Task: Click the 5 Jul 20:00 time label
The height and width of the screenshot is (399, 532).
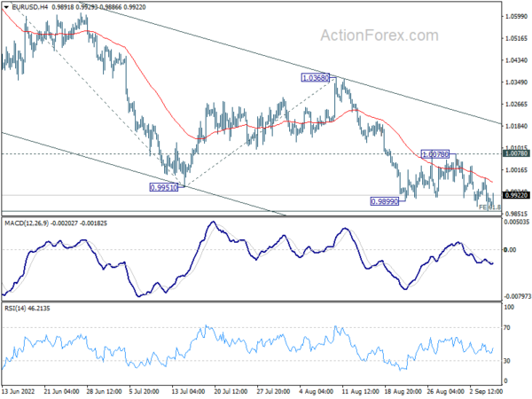Action: 145,391
